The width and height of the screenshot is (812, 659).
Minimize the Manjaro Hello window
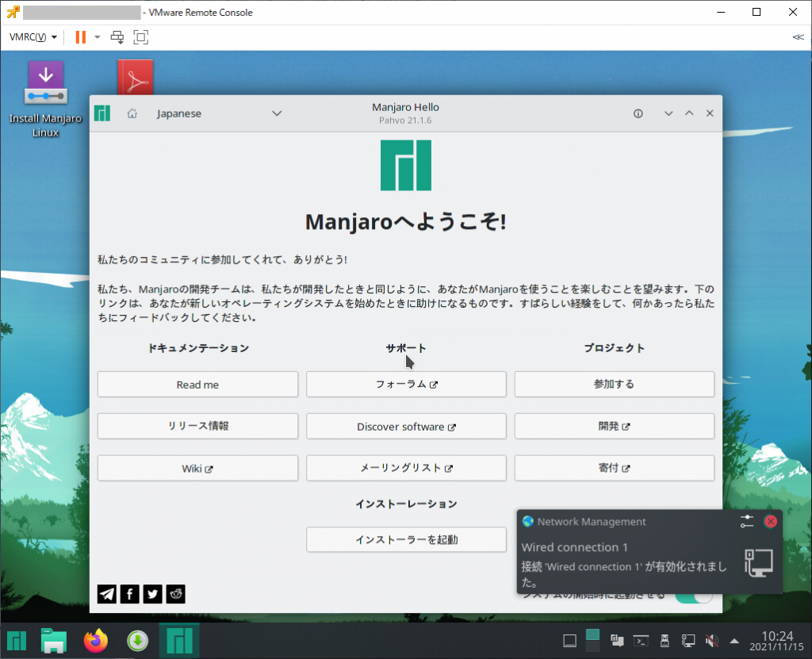point(668,113)
